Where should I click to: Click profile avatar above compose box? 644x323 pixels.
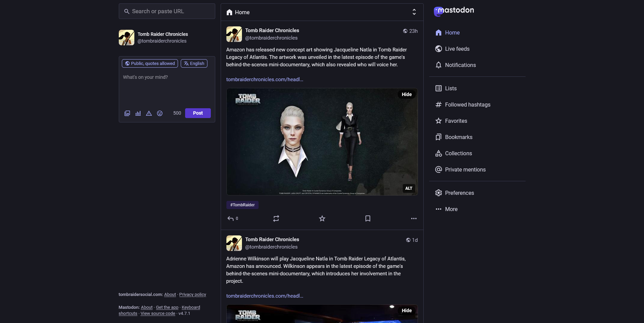[x=127, y=38]
